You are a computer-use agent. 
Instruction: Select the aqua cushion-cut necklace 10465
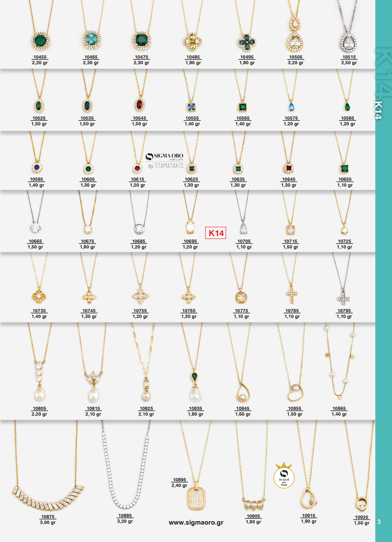91,39
